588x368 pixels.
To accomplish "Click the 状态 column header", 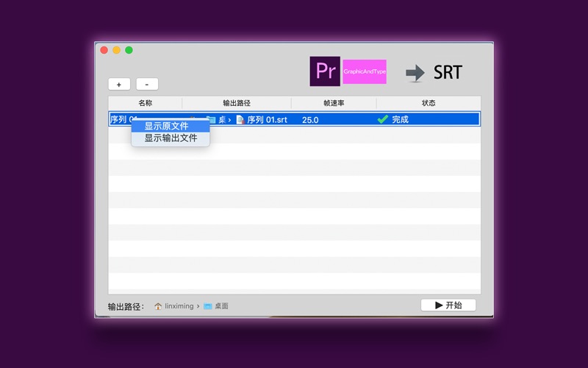I will click(429, 103).
